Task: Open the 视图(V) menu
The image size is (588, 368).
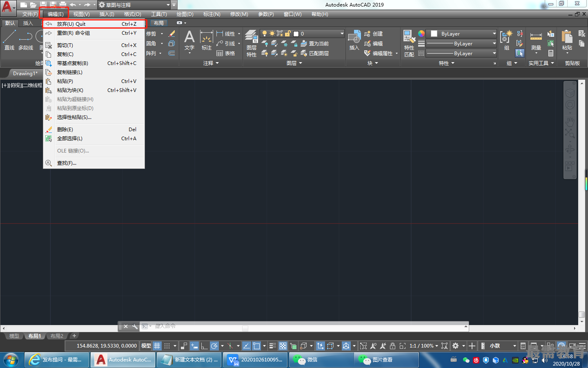Action: [x=81, y=14]
